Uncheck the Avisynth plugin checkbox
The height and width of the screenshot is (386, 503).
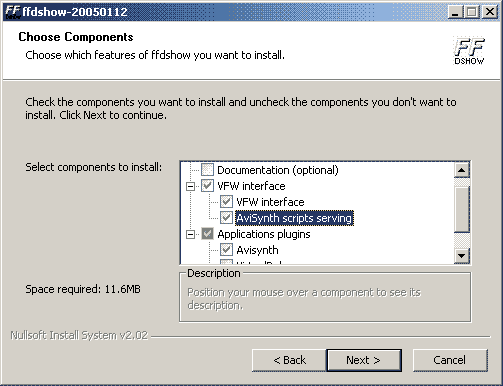tap(226, 250)
